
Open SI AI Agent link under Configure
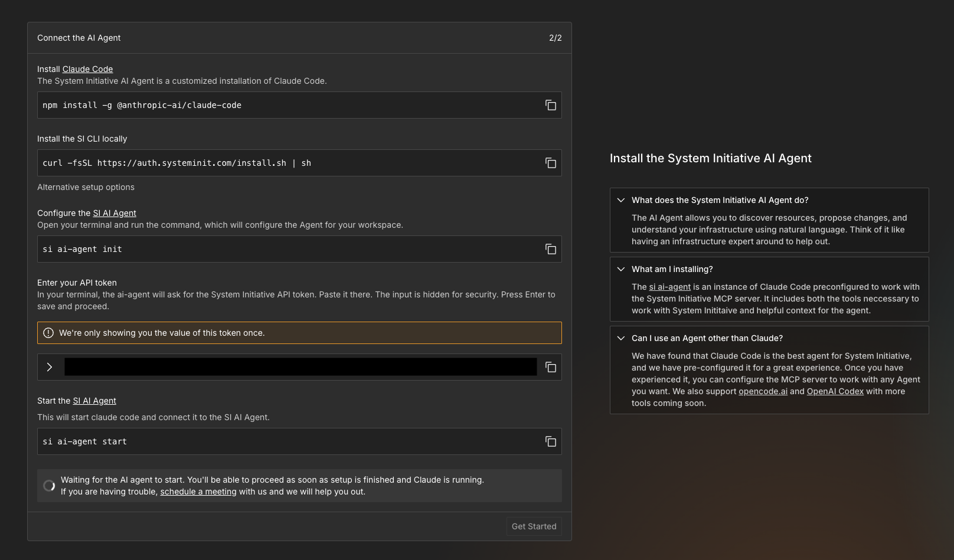(115, 213)
